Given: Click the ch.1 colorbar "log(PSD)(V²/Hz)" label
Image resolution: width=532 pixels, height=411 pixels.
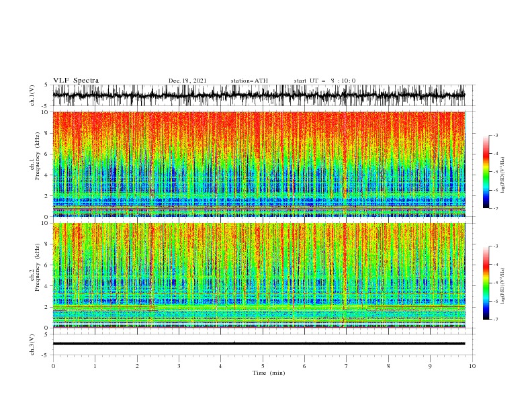Looking at the screenshot, I should pyautogui.click(x=502, y=175).
